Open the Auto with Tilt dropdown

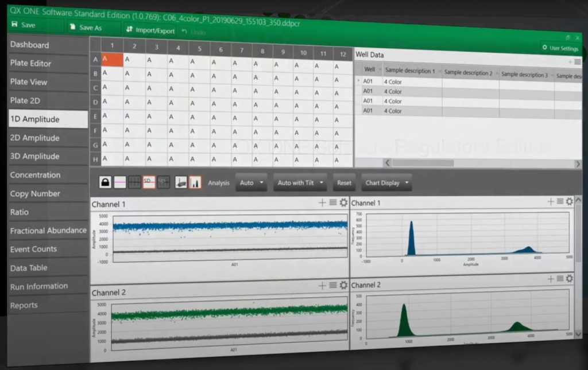299,183
